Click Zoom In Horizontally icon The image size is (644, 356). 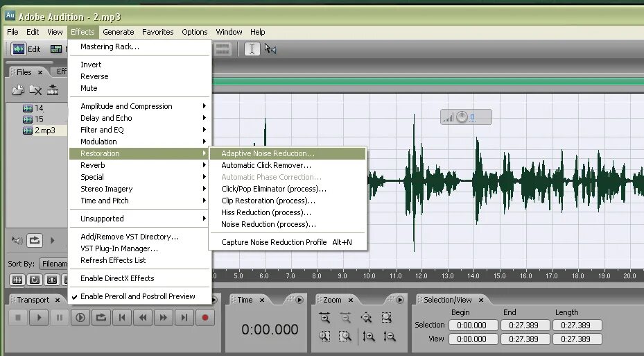[324, 317]
